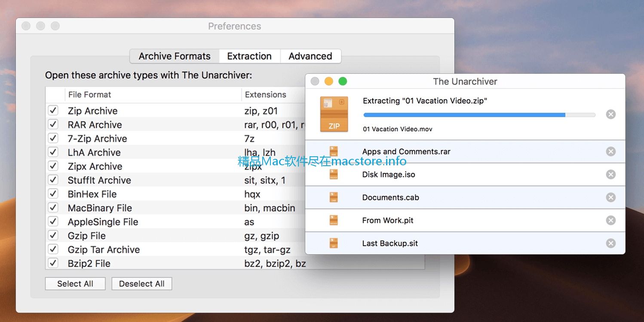Viewport: 644px width, 322px height.
Task: Uncheck the Bzip2 File checkbox
Action: tap(53, 263)
